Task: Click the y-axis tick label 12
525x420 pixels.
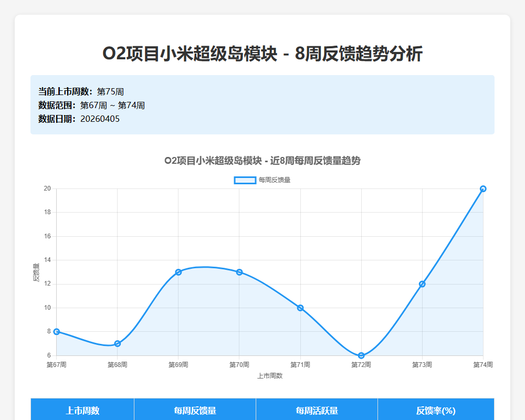Action: (x=47, y=284)
